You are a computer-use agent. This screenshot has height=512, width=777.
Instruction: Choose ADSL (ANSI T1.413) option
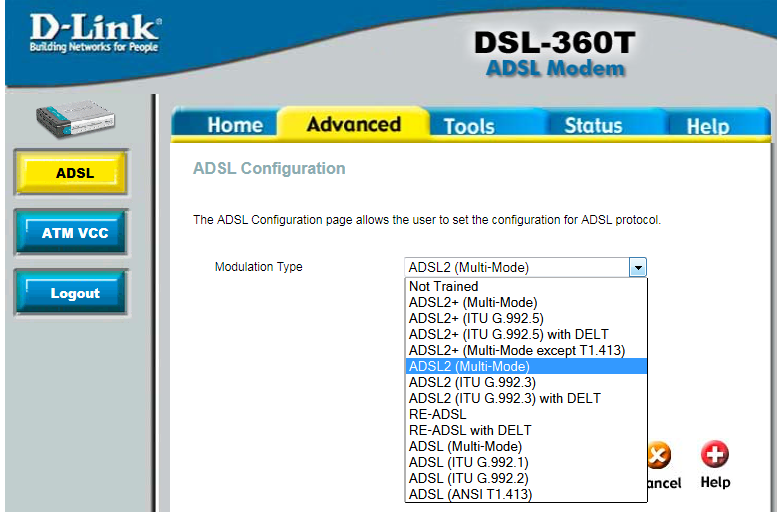pyautogui.click(x=526, y=494)
